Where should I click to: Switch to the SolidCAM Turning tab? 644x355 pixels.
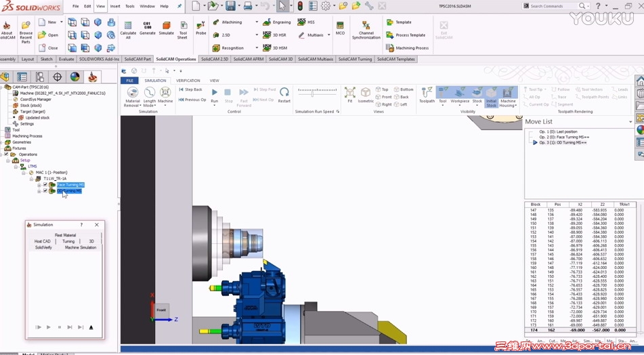355,59
